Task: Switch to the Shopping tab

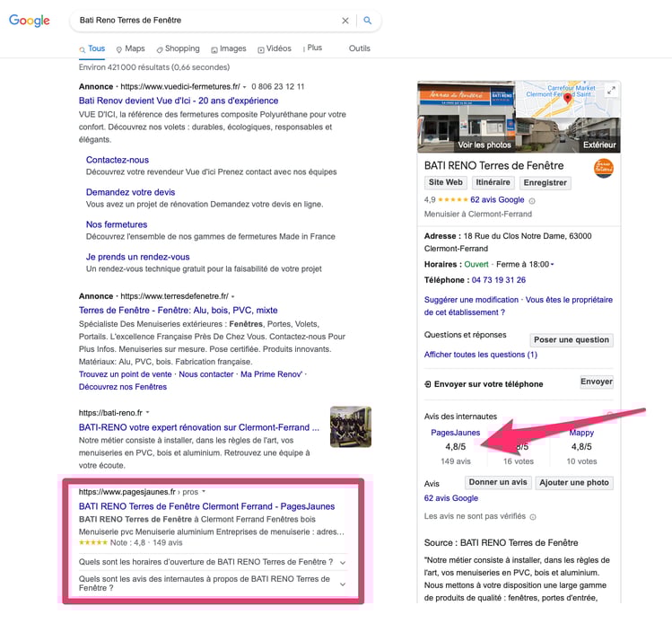Action: coord(178,48)
